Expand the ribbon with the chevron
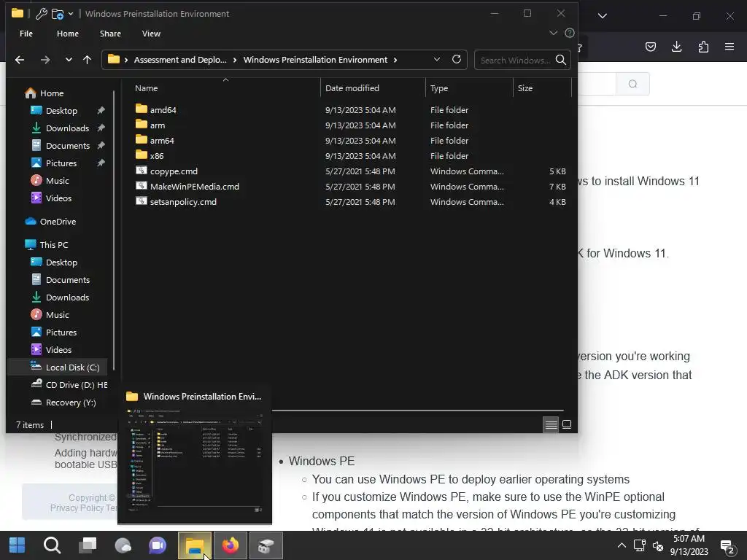Image resolution: width=747 pixels, height=560 pixels. click(553, 33)
